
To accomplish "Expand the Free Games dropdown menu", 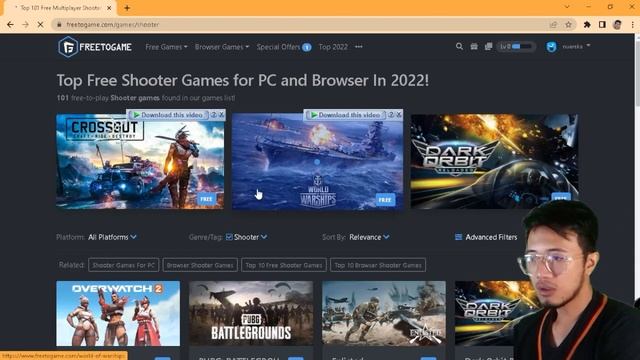I will [167, 47].
